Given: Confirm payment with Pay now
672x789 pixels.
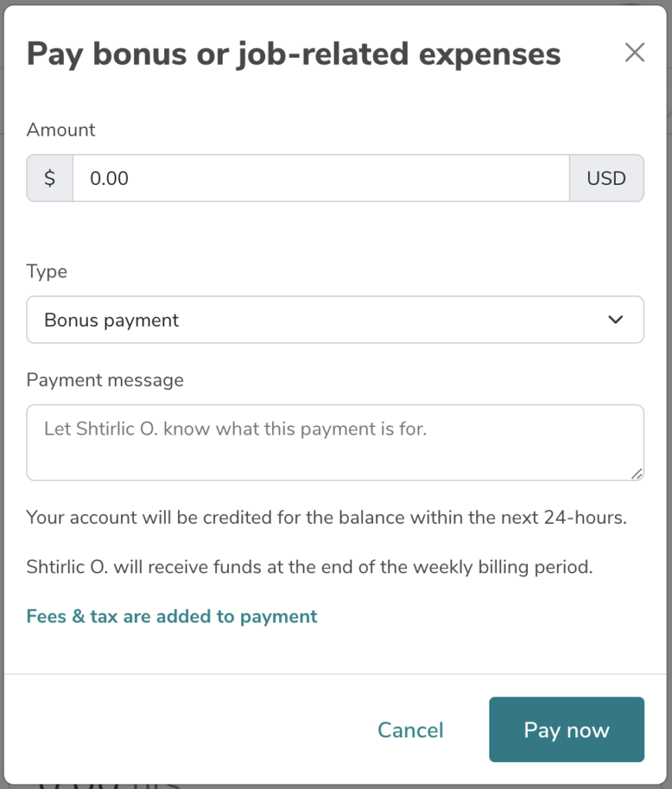Looking at the screenshot, I should pos(566,730).
